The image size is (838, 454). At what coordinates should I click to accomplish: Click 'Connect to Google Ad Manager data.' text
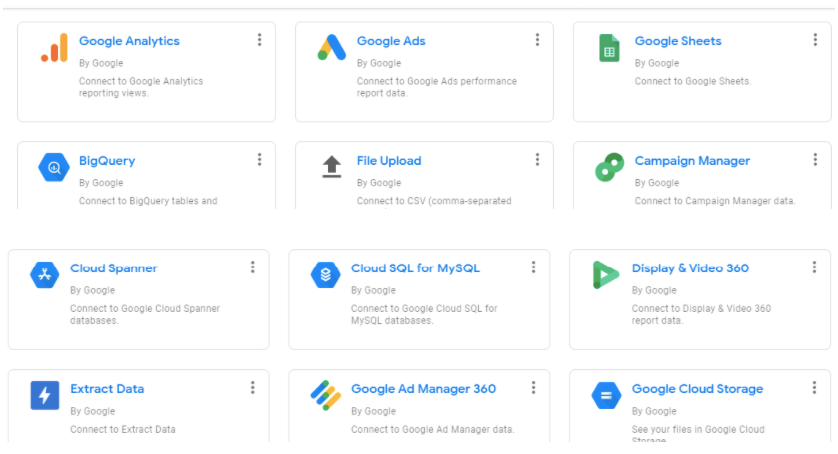click(x=433, y=429)
